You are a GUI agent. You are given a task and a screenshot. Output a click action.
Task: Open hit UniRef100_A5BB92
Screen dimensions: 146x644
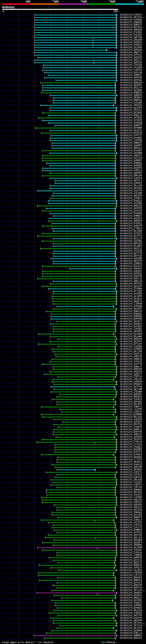coord(131,22)
